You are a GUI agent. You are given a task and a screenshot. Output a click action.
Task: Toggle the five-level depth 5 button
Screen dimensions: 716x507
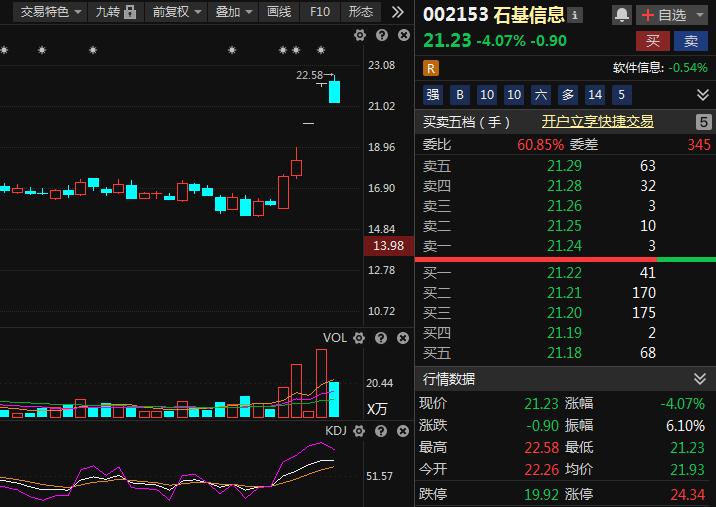pos(704,122)
